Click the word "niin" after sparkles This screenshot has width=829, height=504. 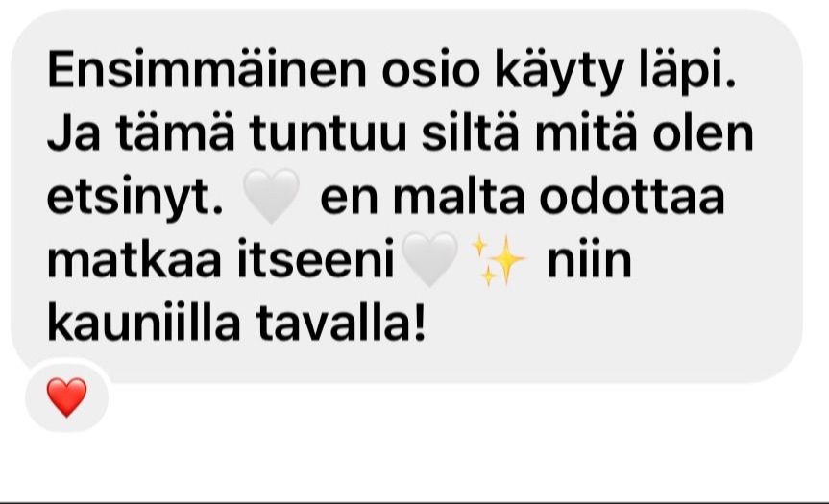(590, 258)
